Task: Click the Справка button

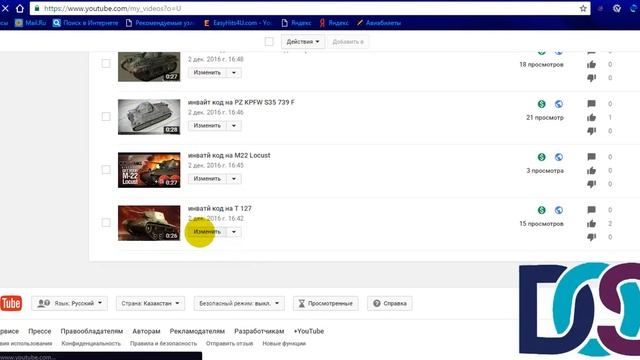Action: [x=390, y=303]
